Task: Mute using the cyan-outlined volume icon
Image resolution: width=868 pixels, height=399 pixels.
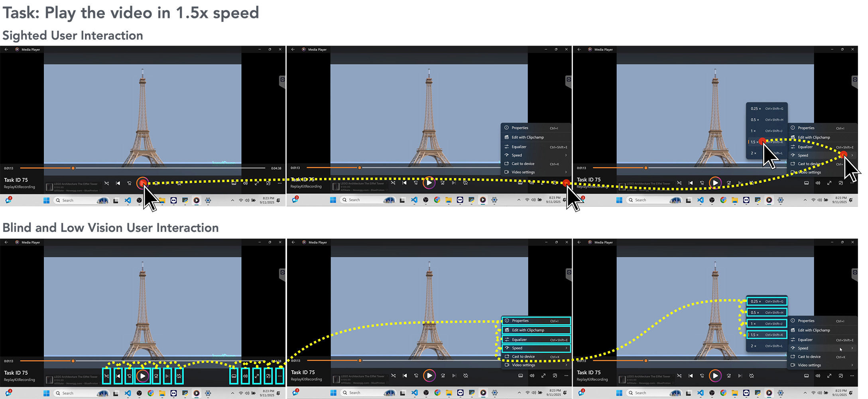Action: point(245,376)
